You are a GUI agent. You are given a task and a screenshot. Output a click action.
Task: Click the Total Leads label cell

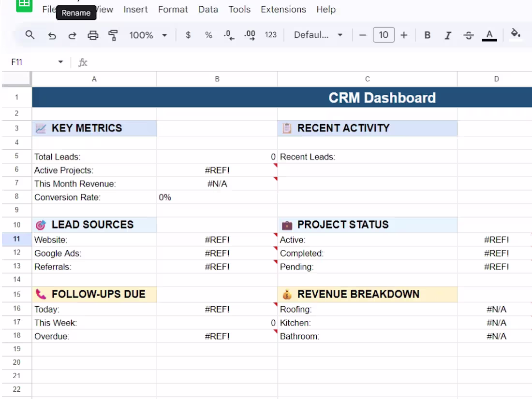click(94, 157)
